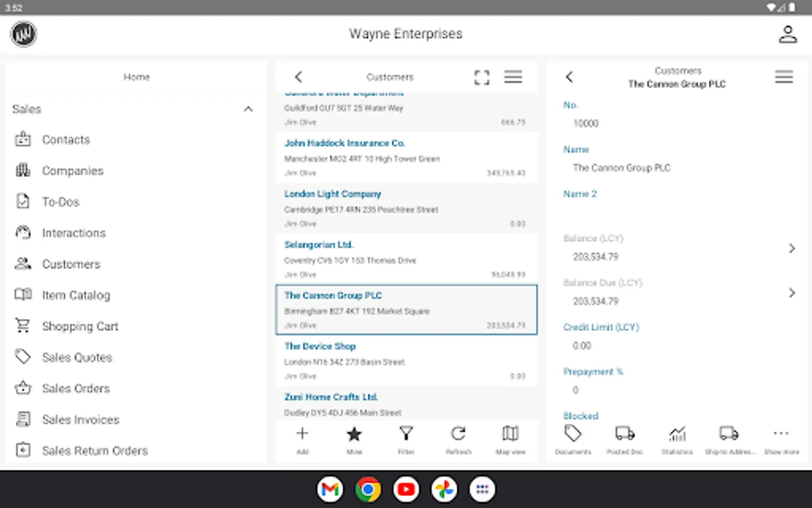Open the customer Filter
Image resolution: width=812 pixels, height=508 pixels.
click(406, 440)
